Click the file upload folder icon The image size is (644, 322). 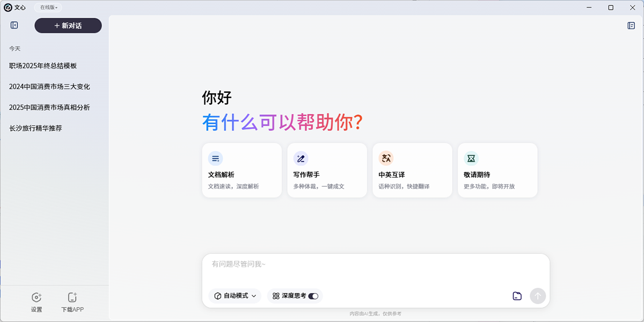517,296
